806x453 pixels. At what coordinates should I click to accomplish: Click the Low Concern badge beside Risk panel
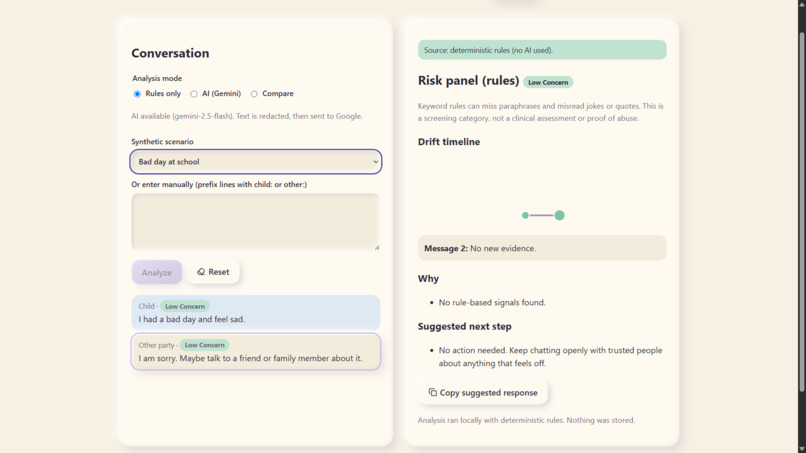click(x=548, y=82)
